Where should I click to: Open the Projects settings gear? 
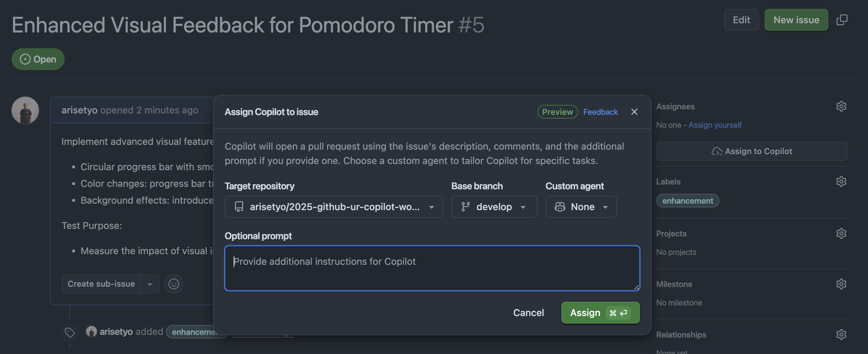(841, 233)
